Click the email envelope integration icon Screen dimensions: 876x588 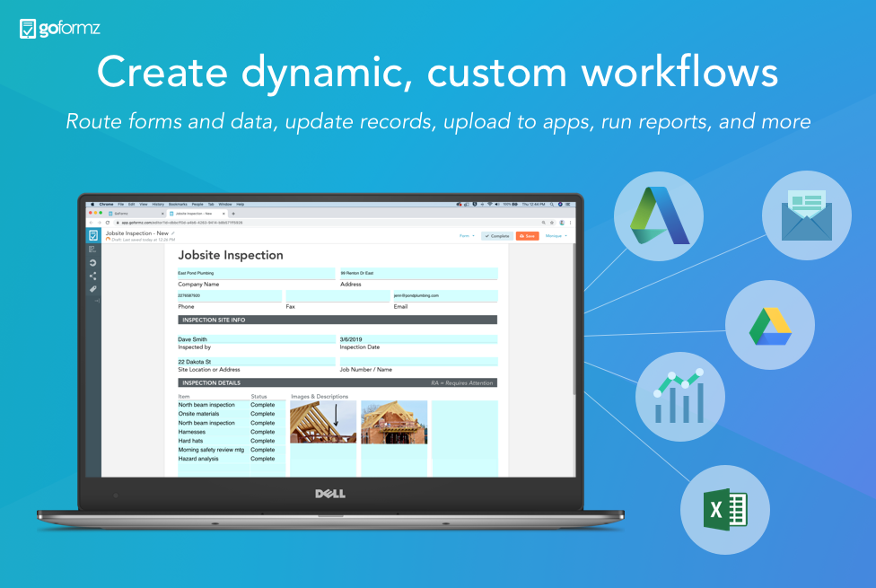(x=807, y=215)
